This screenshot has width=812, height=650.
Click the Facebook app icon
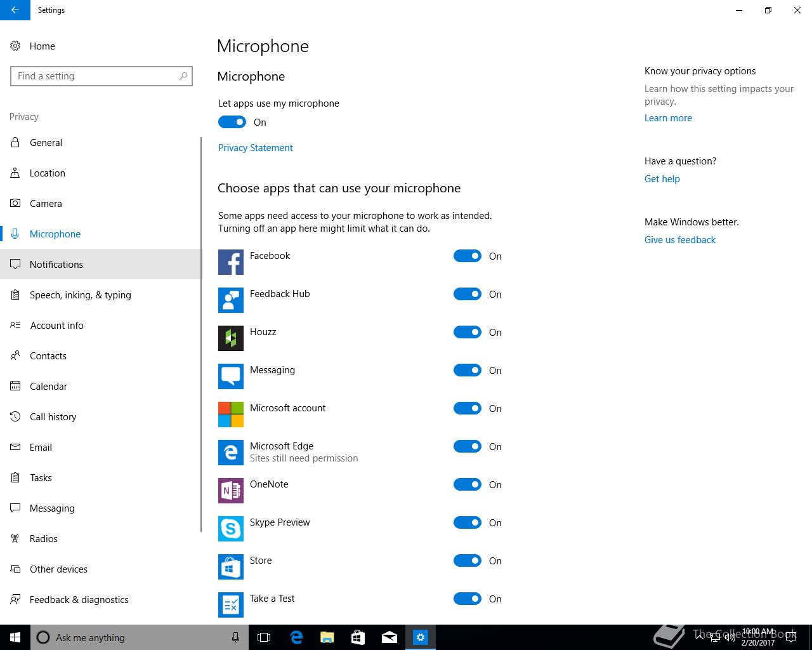click(x=231, y=262)
